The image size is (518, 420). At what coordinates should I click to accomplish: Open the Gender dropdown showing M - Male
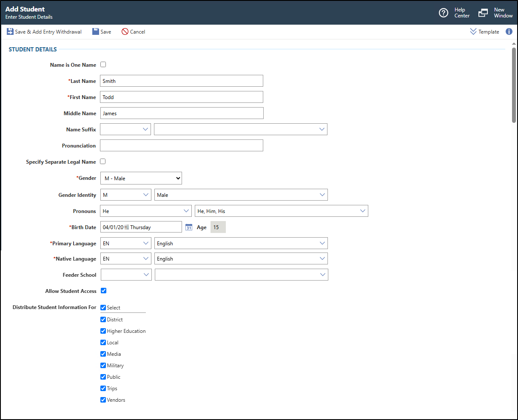click(141, 179)
